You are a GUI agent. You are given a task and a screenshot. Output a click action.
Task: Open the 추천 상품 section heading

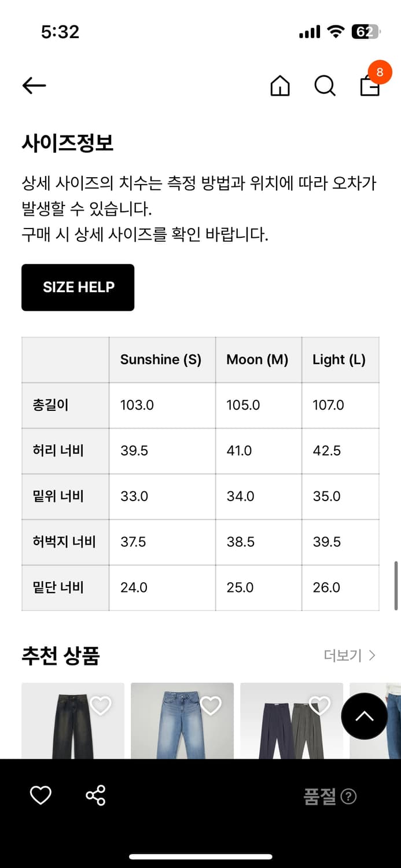click(x=61, y=656)
